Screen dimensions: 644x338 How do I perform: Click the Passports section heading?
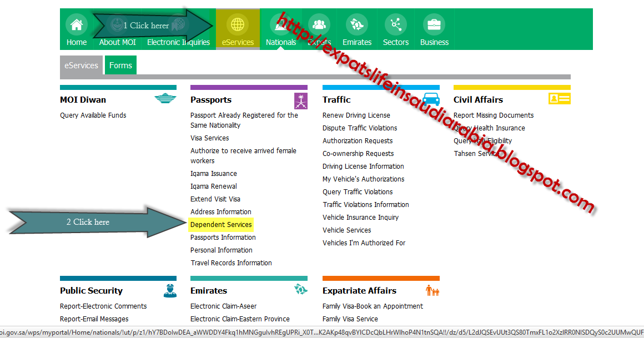211,100
